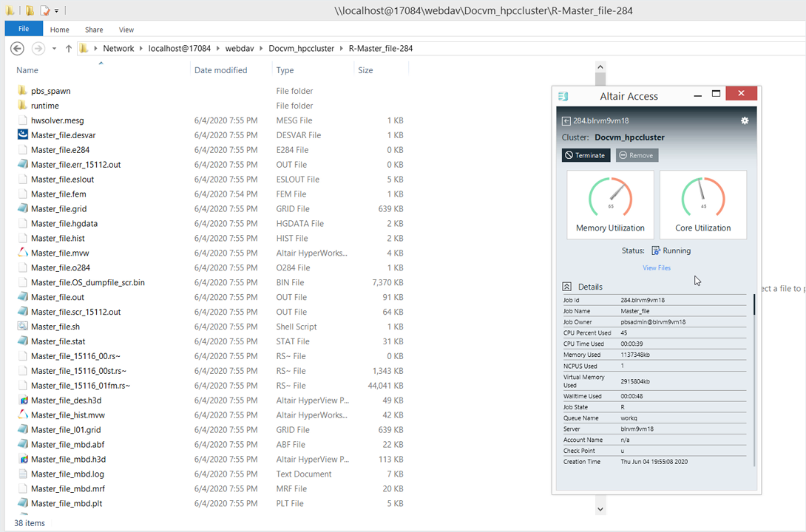806x532 pixels.
Task: Click Job Id value 284.blrvm9vm18
Action: 643,300
